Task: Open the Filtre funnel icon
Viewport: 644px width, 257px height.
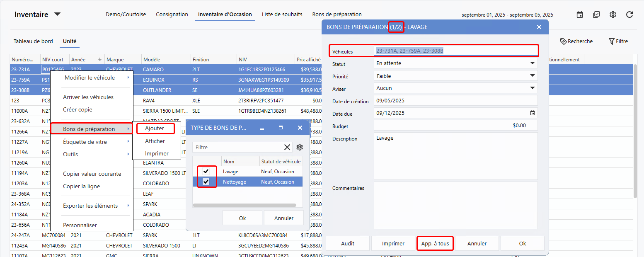Action: tap(612, 41)
